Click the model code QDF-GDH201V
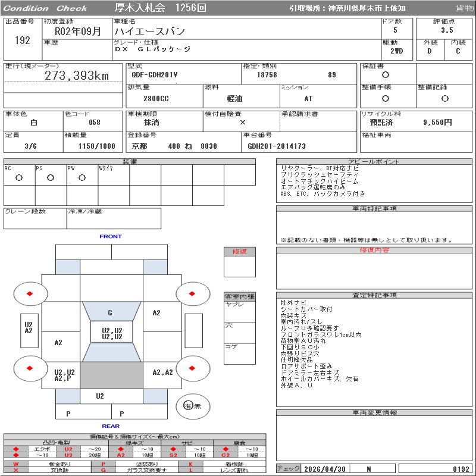The image size is (476, 476). 155,75
